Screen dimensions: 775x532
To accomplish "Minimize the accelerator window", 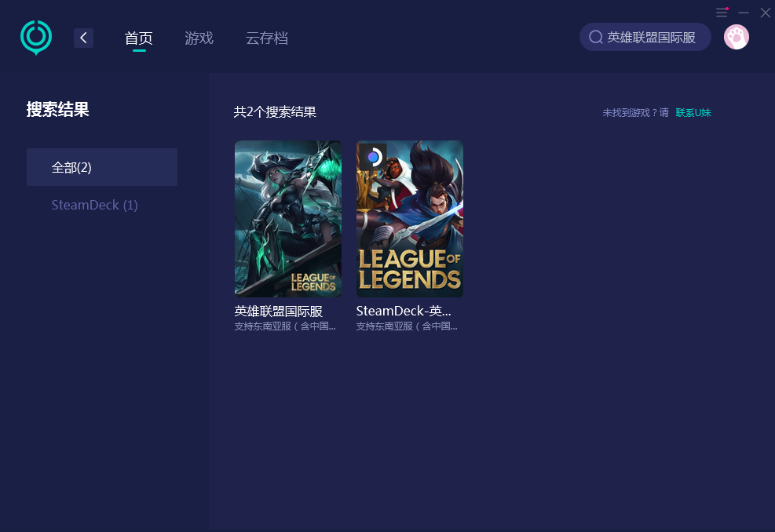I will pyautogui.click(x=744, y=13).
